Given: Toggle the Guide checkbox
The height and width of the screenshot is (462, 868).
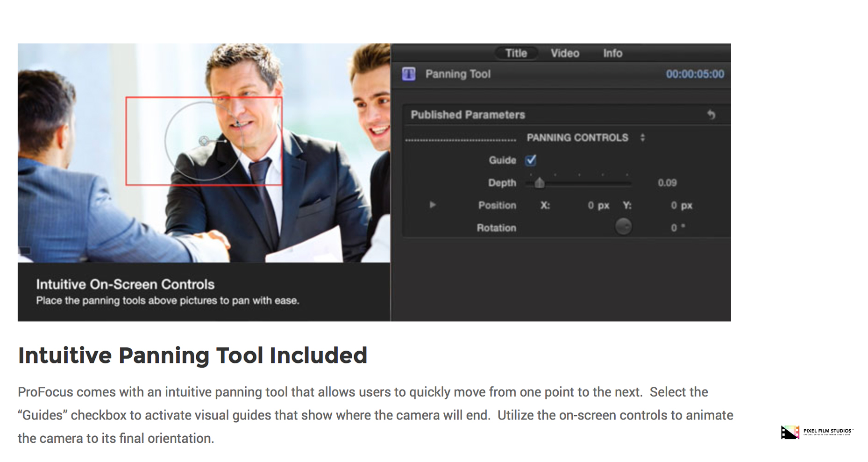Looking at the screenshot, I should click(531, 160).
